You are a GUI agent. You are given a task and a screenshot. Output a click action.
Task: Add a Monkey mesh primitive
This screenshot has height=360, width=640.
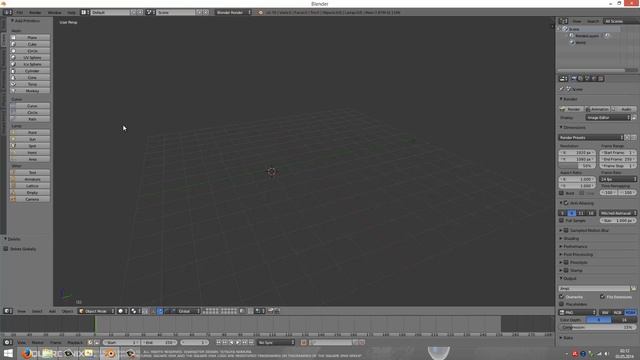[30, 91]
